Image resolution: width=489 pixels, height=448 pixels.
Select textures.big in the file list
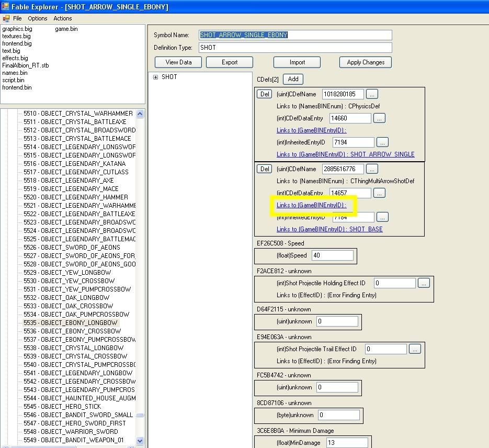[16, 36]
